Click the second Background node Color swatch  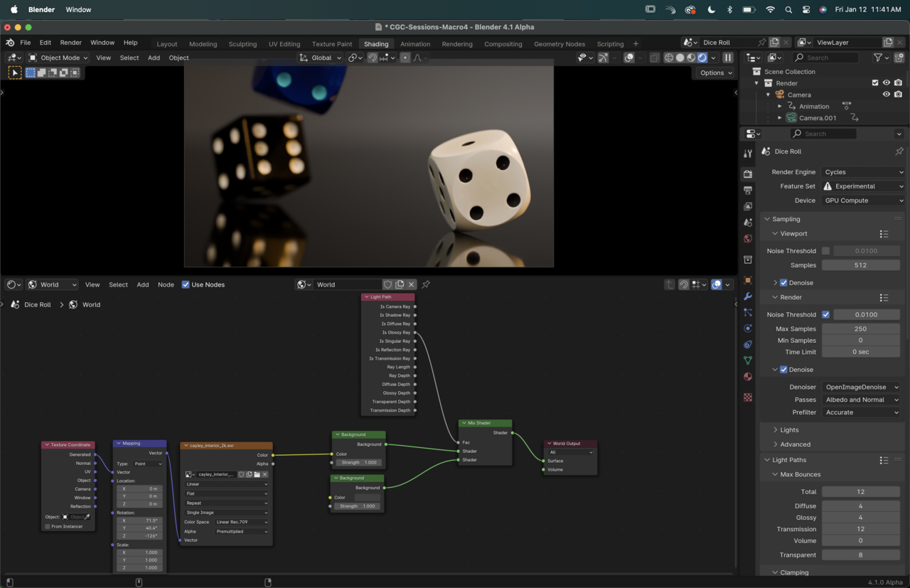(368, 497)
